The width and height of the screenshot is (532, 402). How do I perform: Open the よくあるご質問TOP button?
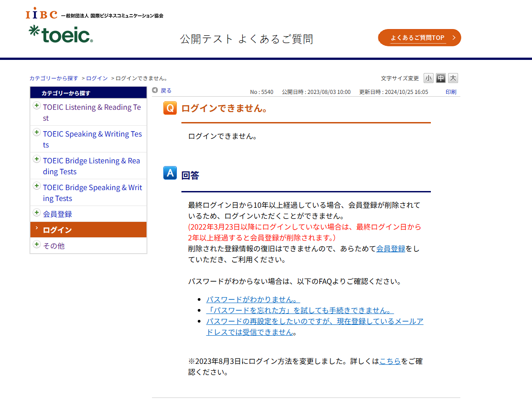pyautogui.click(x=420, y=38)
